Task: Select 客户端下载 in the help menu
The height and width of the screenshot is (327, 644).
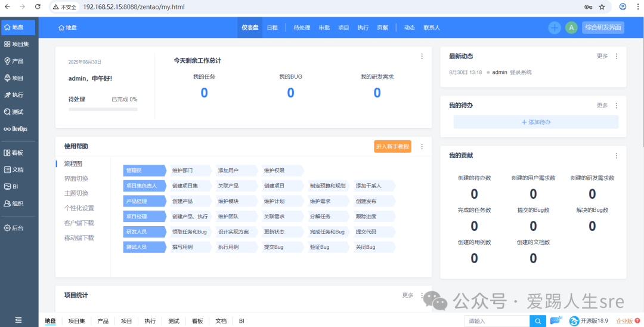Action: 79,223
